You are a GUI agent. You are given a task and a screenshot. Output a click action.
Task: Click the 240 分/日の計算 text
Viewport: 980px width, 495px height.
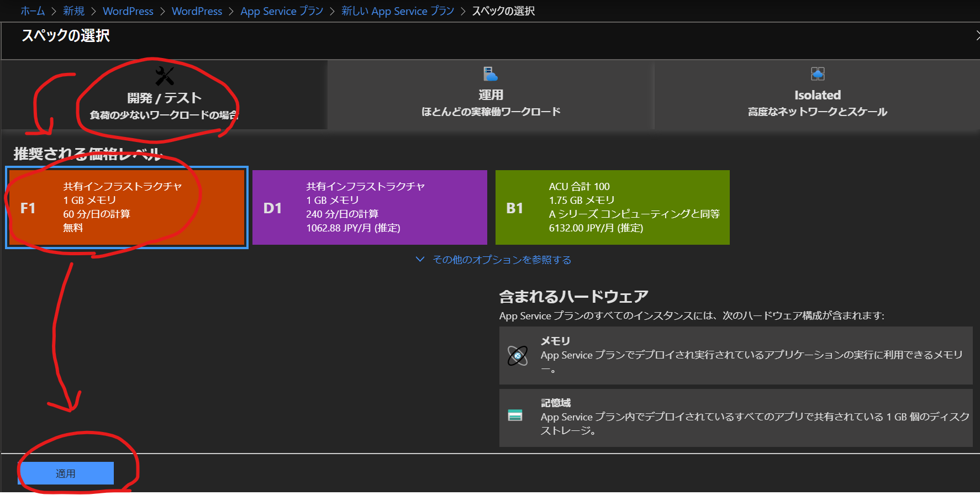point(343,214)
